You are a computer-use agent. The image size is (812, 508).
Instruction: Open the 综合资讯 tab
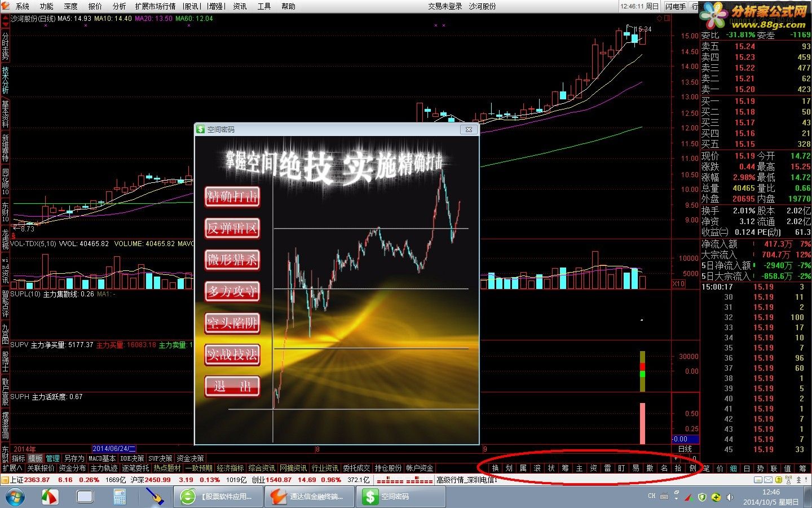point(262,468)
